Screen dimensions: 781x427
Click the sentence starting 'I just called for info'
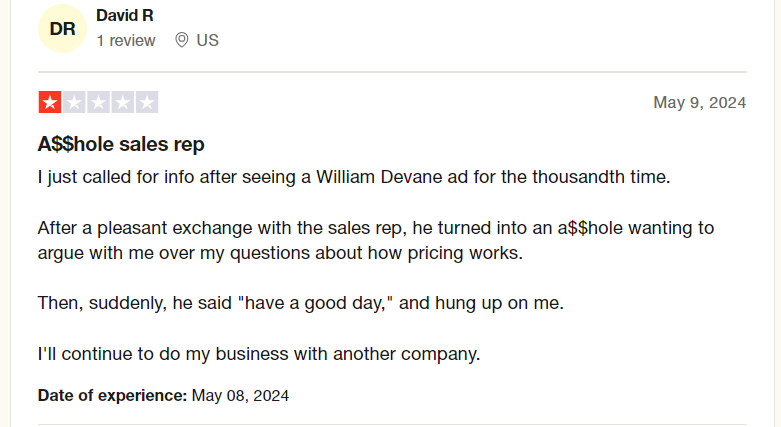point(354,177)
